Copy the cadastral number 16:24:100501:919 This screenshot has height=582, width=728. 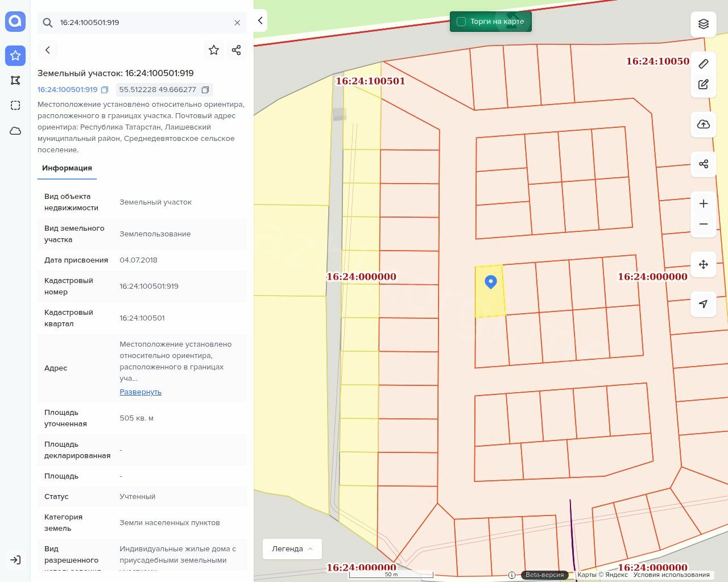click(105, 90)
